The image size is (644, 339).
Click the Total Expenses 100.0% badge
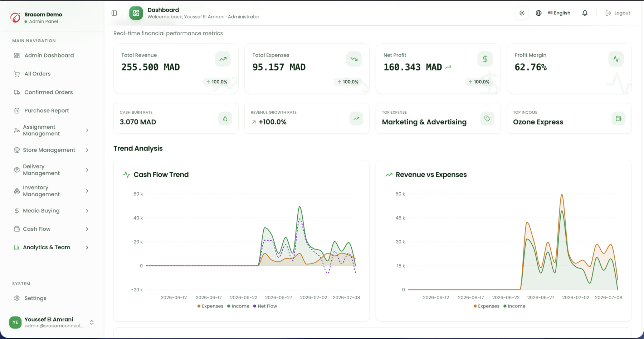pos(348,82)
